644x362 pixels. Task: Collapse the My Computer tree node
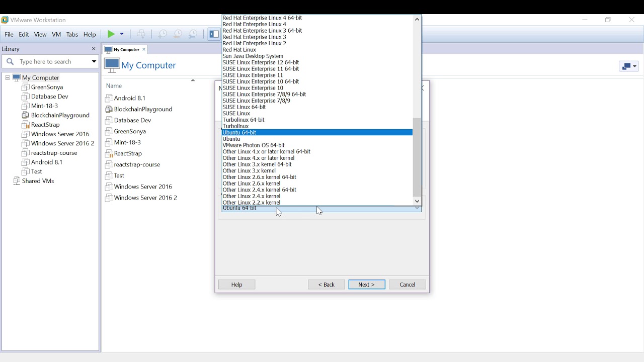[7, 78]
